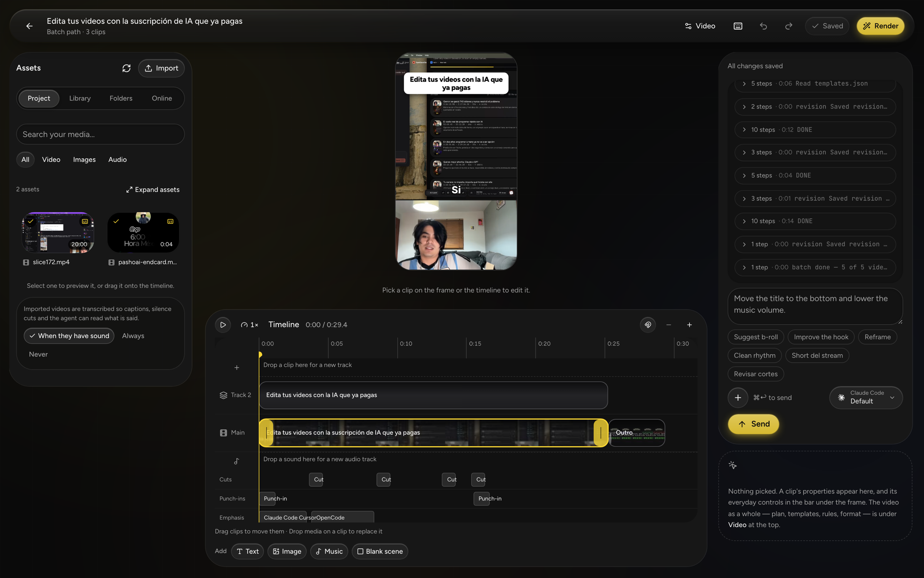Click the Search your media field
Screen dimensions: 924x578
pos(100,134)
